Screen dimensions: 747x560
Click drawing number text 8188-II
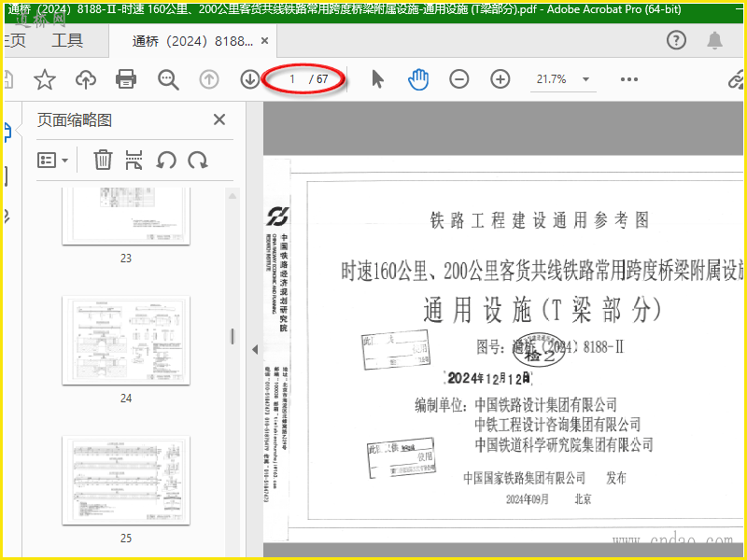point(603,346)
